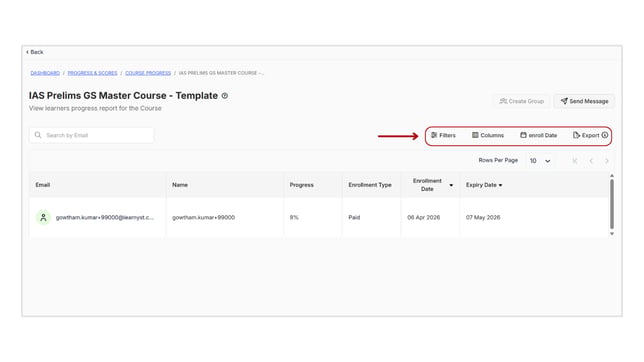Go back using the Back link
Screen dimensions: 644x362
tap(35, 52)
